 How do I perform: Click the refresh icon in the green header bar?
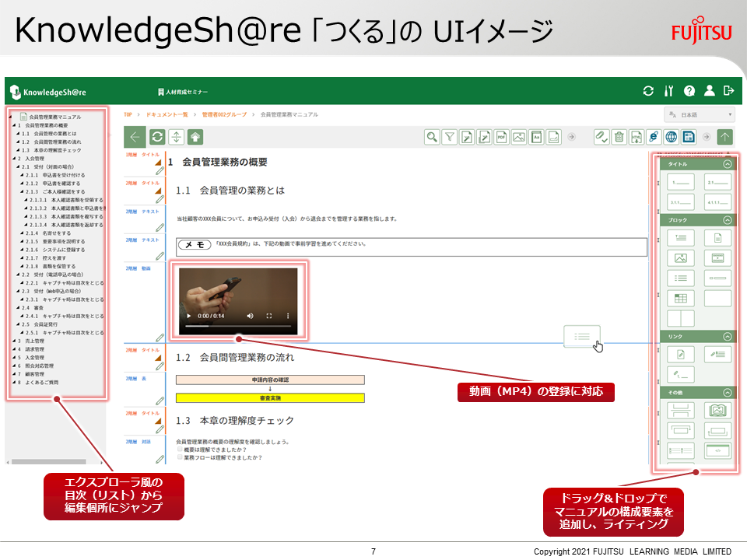[649, 91]
